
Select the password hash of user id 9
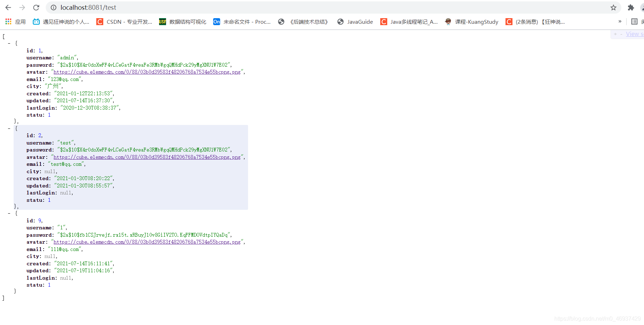[144, 235]
